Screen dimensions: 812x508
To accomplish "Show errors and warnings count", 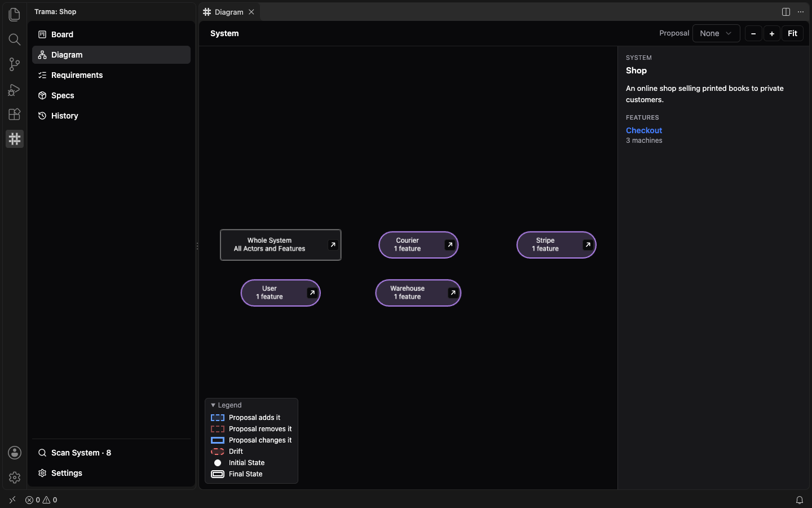I will [41, 500].
